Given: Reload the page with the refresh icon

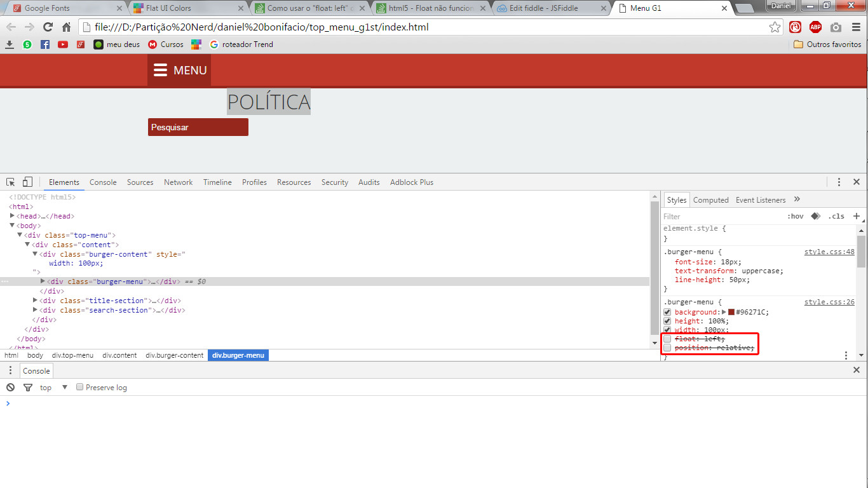Looking at the screenshot, I should [x=48, y=27].
